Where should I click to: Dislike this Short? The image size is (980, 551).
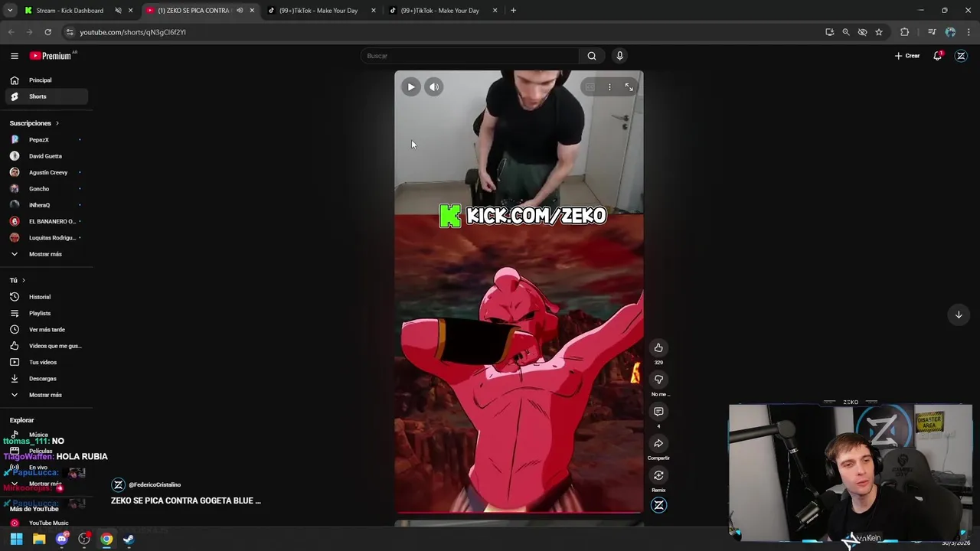658,380
